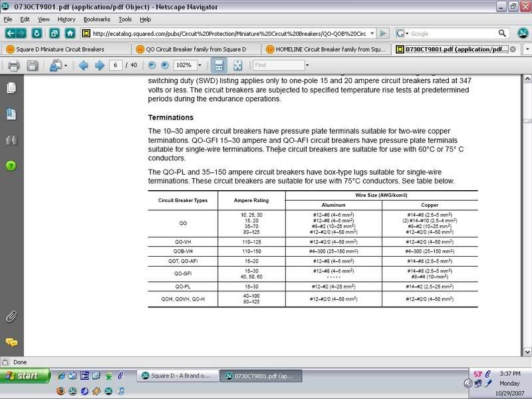
Task: Toggle fit-width scrolling page view
Action: click(217, 65)
